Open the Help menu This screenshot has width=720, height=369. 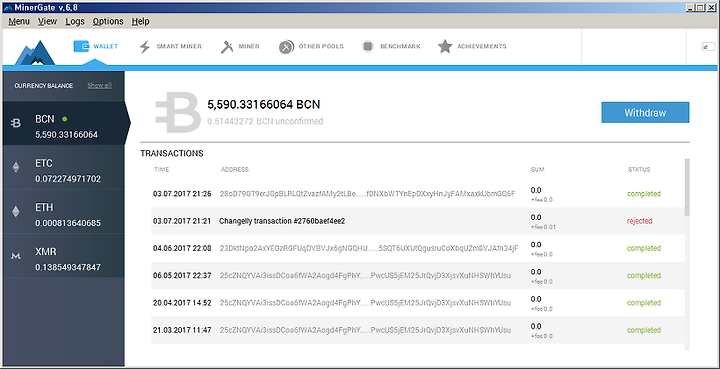pos(141,22)
